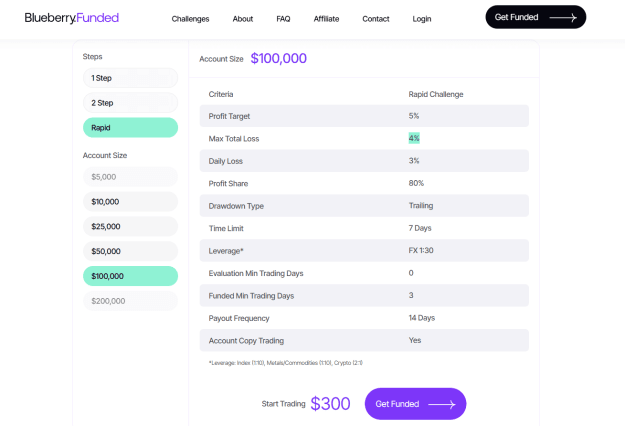
Task: Click the Login link
Action: pos(422,19)
